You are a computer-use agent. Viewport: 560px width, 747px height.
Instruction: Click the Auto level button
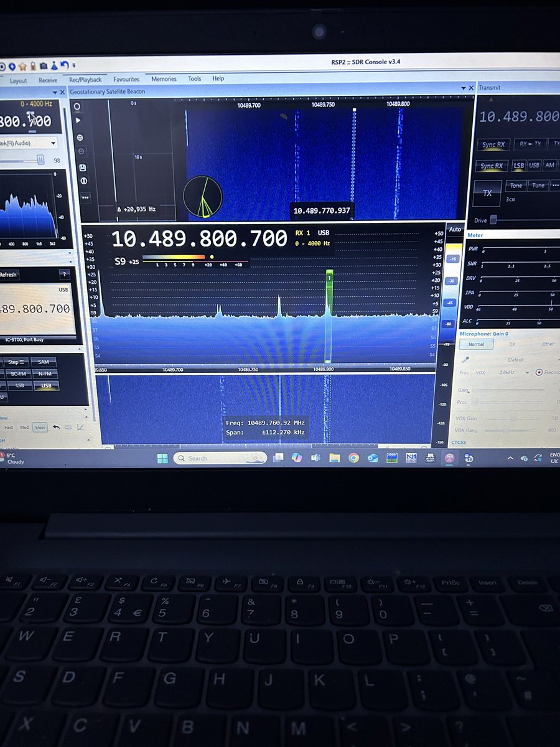[455, 229]
